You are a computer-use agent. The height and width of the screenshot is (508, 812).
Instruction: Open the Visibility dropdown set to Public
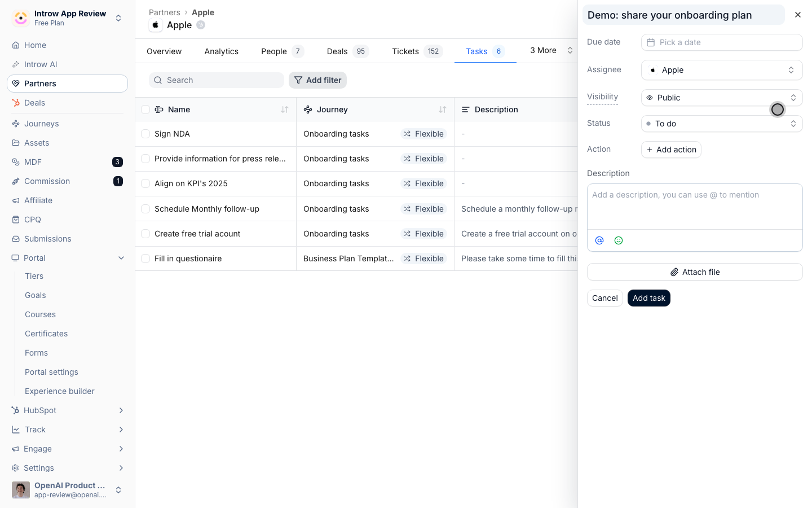click(722, 98)
